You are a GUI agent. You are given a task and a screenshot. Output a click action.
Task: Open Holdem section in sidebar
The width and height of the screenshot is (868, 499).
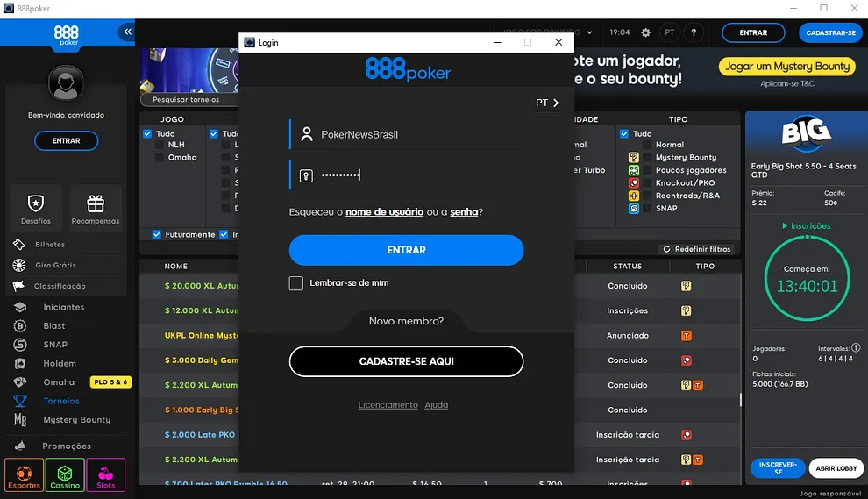point(60,363)
